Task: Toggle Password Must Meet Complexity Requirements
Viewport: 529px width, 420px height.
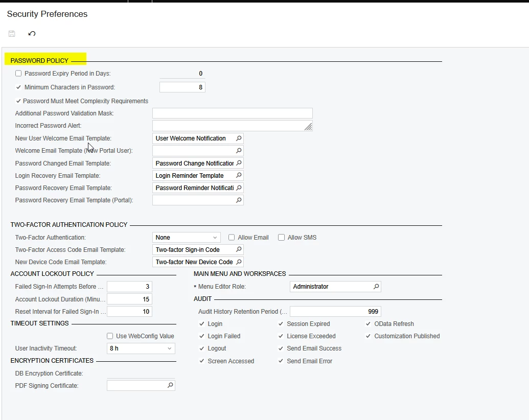Action: (x=18, y=101)
